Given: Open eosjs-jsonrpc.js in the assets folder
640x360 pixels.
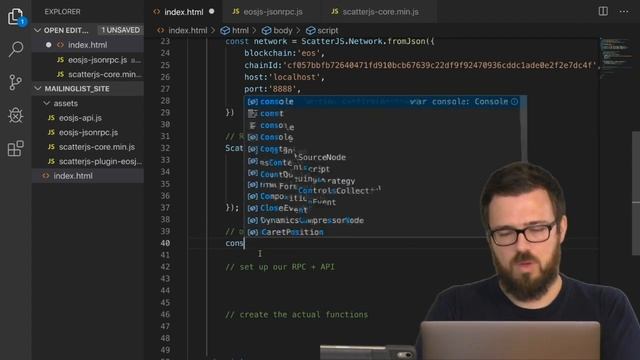Looking at the screenshot, I should [x=88, y=132].
